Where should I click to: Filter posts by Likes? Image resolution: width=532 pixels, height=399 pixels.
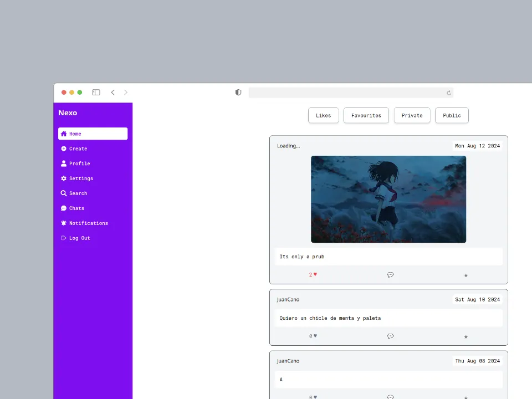pos(323,115)
